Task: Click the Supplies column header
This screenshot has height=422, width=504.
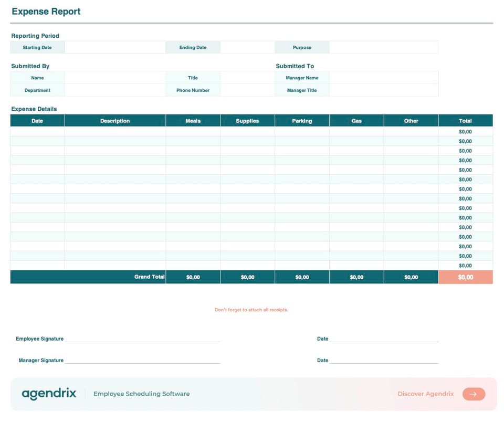Action: tap(247, 121)
